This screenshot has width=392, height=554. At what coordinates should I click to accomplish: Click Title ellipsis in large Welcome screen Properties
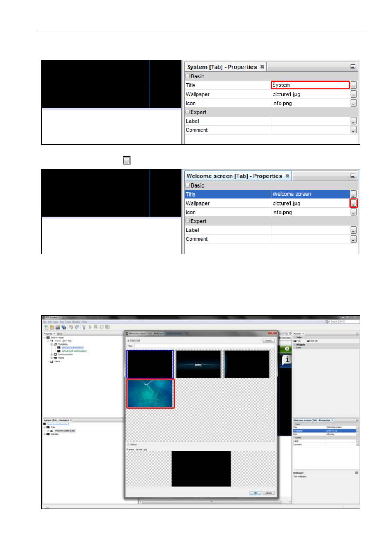[353, 195]
